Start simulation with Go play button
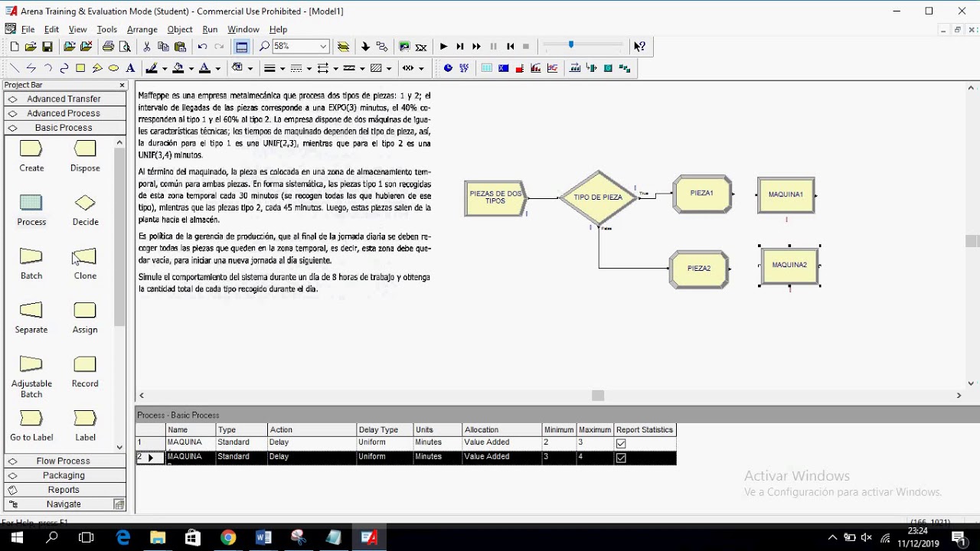Screen dimensions: 980x551 pyautogui.click(x=443, y=47)
